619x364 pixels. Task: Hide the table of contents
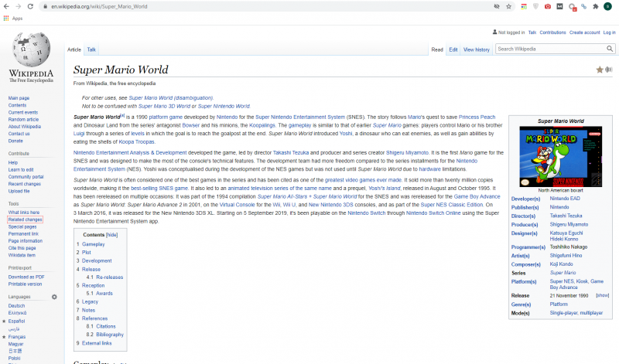[112, 234]
